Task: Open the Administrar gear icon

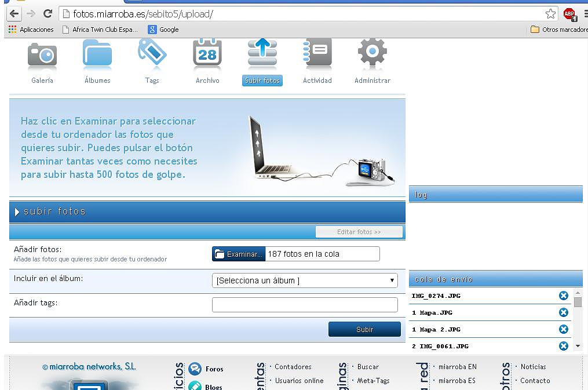Action: 372,52
